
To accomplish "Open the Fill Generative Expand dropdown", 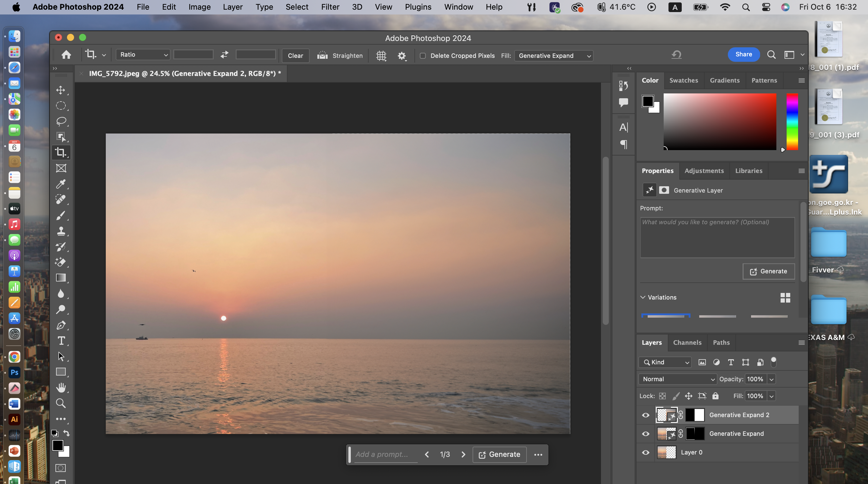I will pyautogui.click(x=554, y=56).
